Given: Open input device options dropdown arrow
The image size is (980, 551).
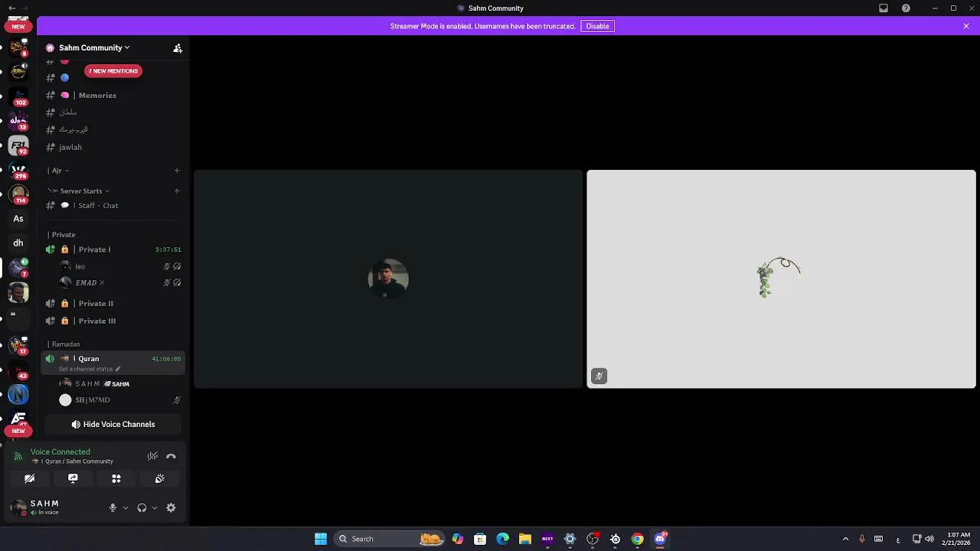Looking at the screenshot, I should (x=126, y=507).
